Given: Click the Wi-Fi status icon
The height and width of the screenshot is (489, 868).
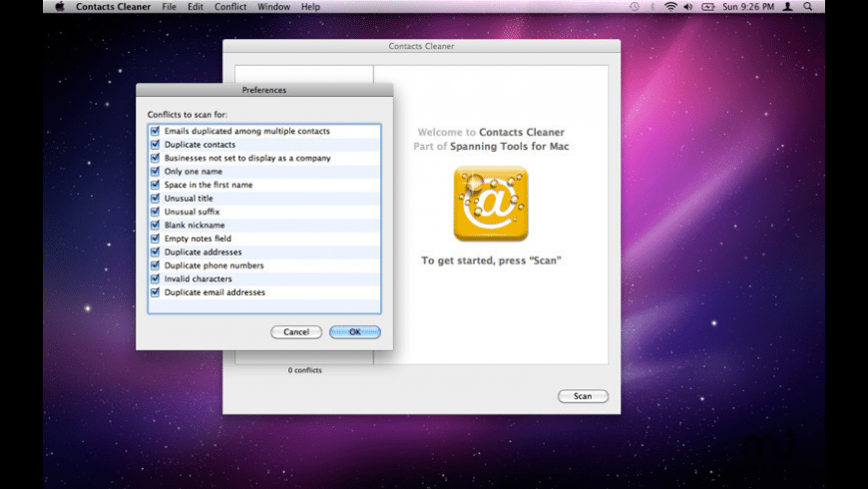Looking at the screenshot, I should (670, 7).
